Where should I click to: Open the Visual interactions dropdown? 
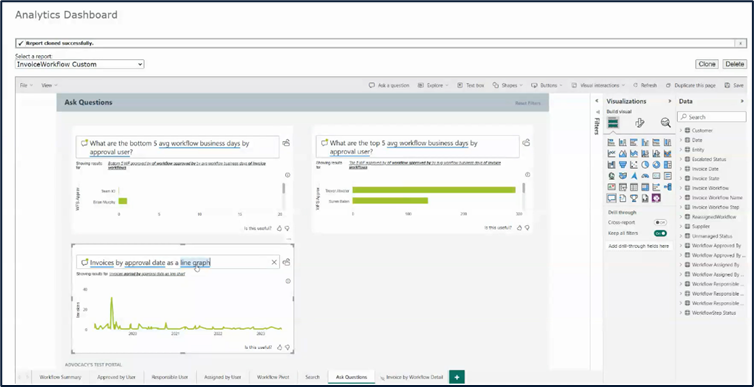pyautogui.click(x=598, y=85)
